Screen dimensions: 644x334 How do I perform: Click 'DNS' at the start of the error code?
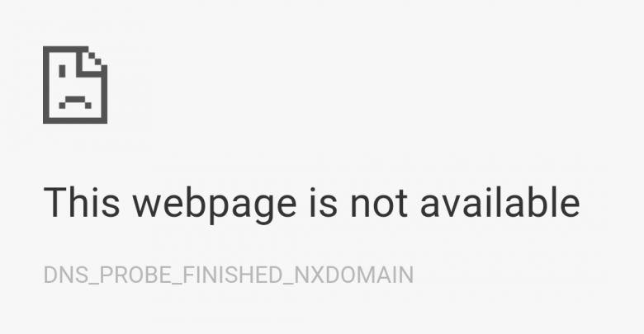66,275
